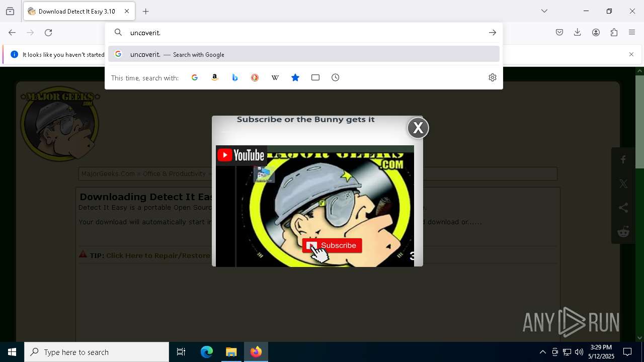The image size is (644, 362).
Task: Open the clock showing 3:29 PM
Action: point(601,352)
